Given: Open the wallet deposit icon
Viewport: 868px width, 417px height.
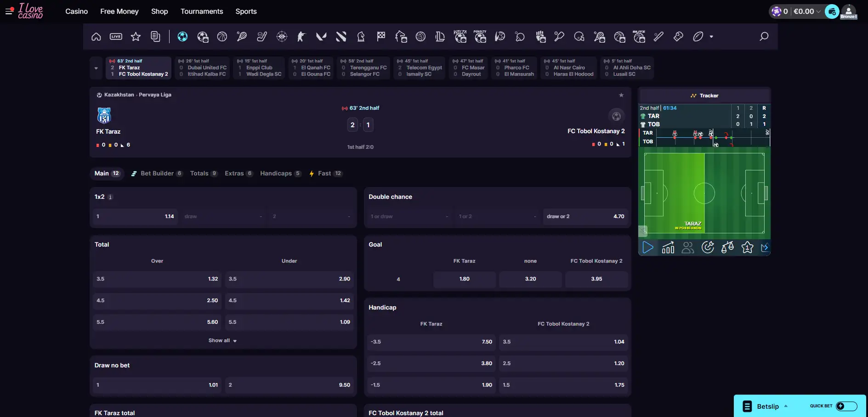Looking at the screenshot, I should point(832,11).
